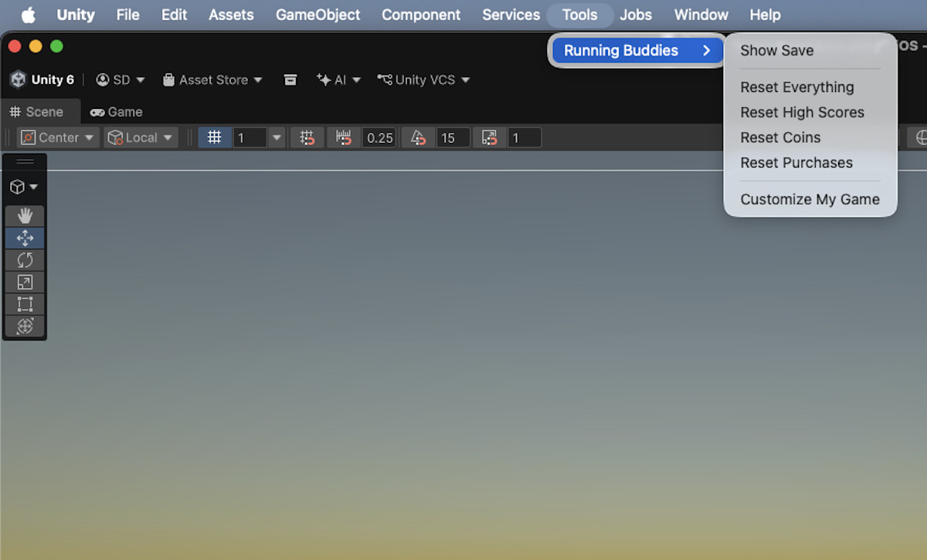Open the Assets menu
This screenshot has height=560, width=927.
pyautogui.click(x=231, y=15)
